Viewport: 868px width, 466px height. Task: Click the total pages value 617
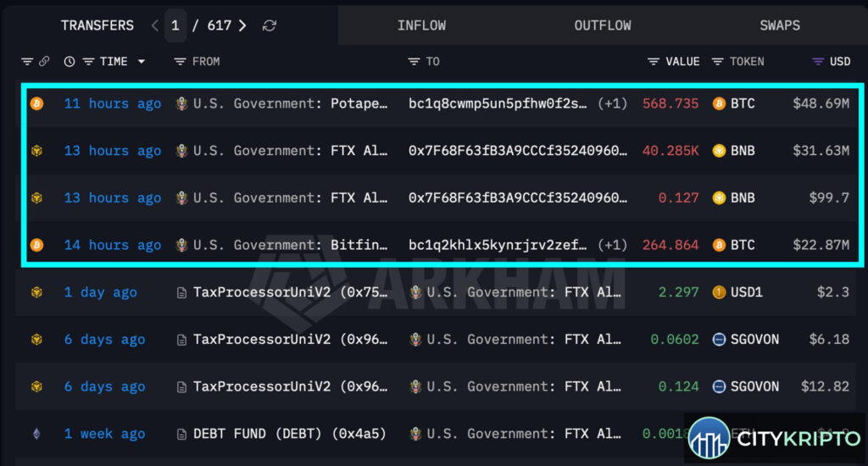pos(220,25)
